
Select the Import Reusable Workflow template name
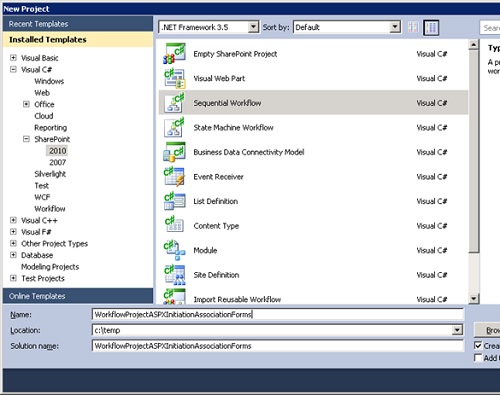point(237,299)
